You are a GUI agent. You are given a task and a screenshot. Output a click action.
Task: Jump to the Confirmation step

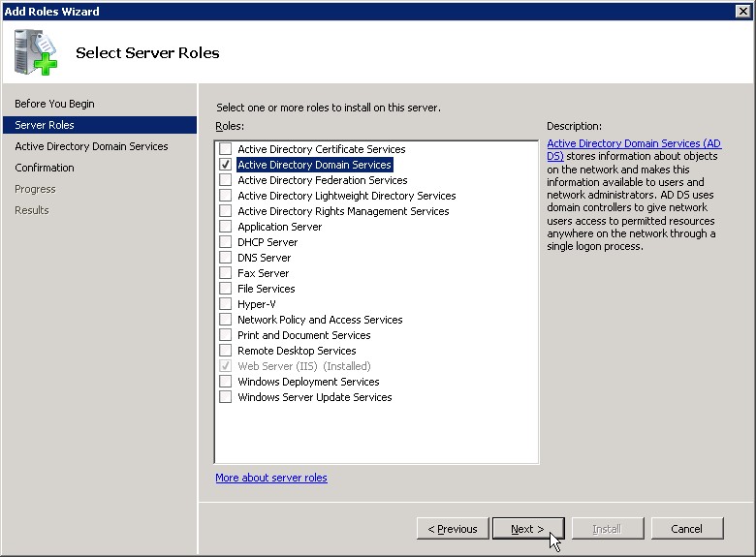pyautogui.click(x=45, y=168)
